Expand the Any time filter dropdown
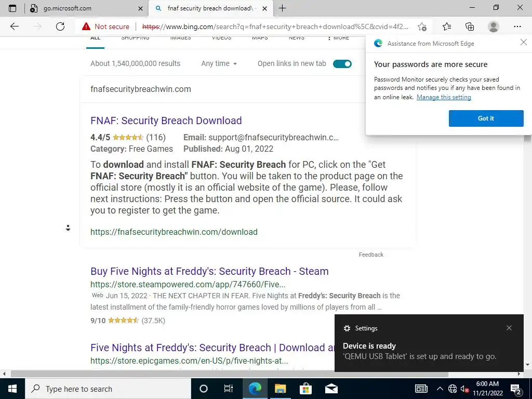 point(219,63)
